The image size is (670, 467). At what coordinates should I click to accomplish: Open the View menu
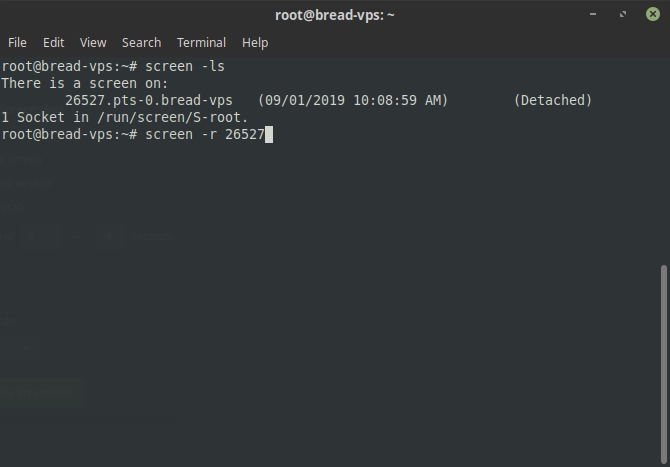pyautogui.click(x=93, y=43)
